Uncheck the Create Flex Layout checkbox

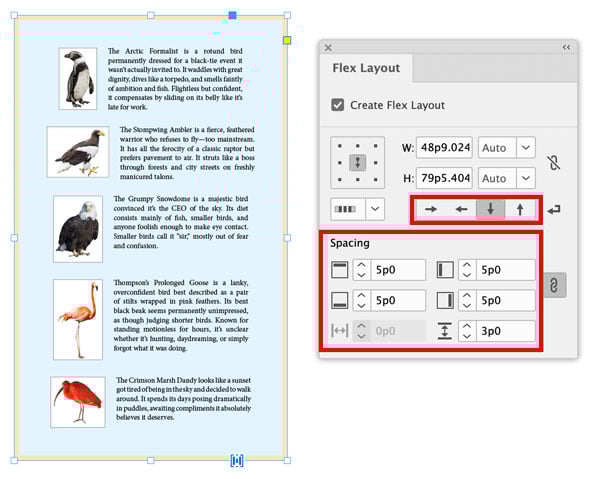(x=338, y=105)
